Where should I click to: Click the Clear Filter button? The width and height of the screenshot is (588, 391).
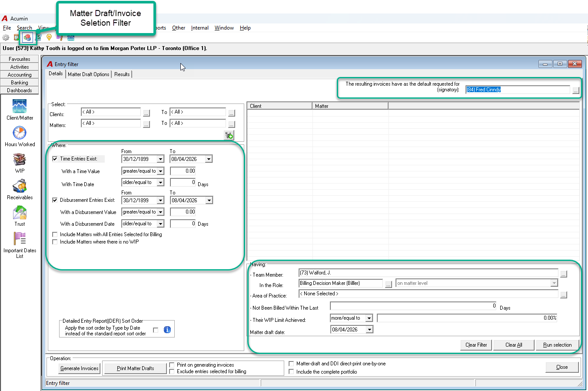click(x=476, y=345)
